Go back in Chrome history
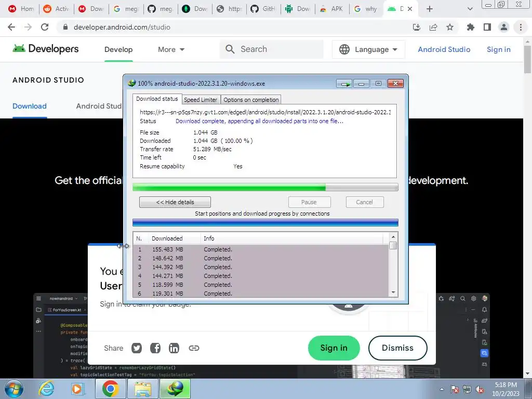This screenshot has width=532, height=399. (11, 27)
